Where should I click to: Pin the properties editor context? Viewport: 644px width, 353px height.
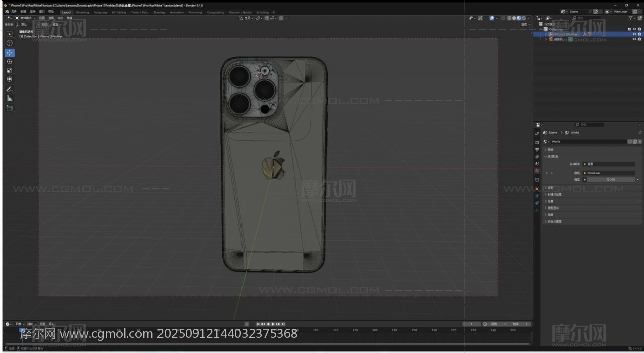[640, 133]
